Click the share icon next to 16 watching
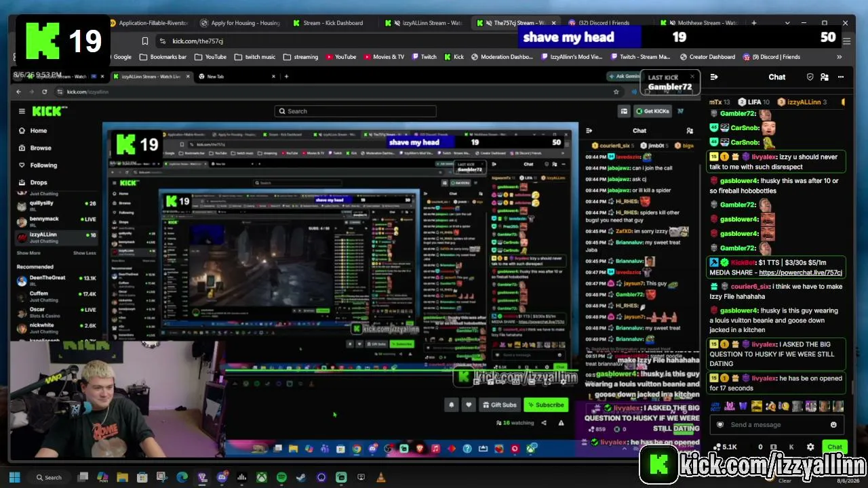868x488 pixels. 544,423
